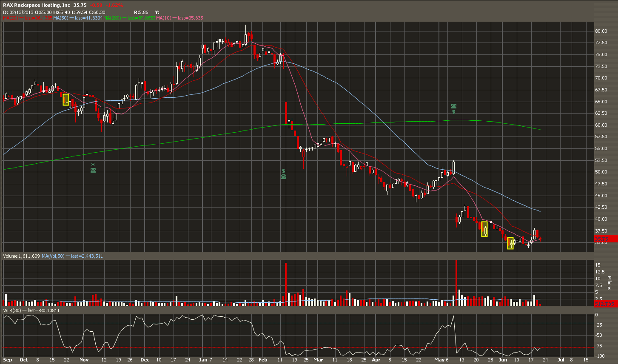This screenshot has width=618, height=364.
Task: Click the Apr label on the date axis
Action: (376, 360)
